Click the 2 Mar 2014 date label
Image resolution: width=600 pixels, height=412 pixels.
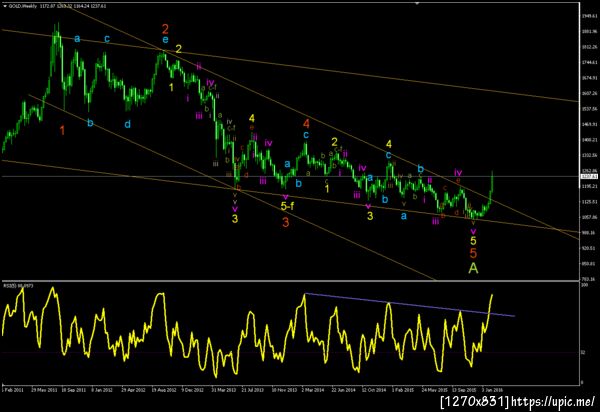313,390
